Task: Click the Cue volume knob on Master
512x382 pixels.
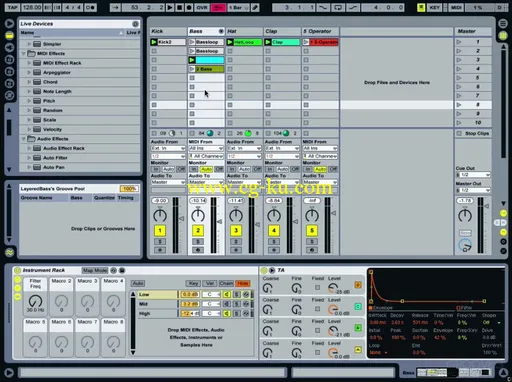Action: 465,245
